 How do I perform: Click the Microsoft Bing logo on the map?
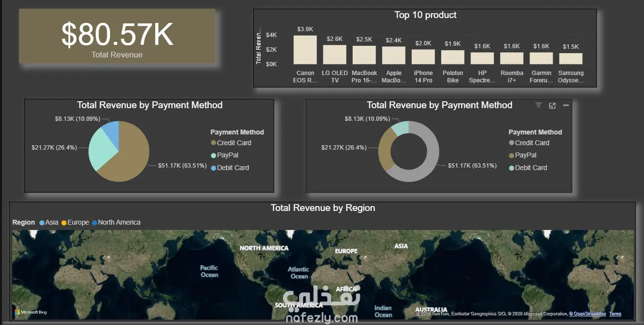point(31,312)
